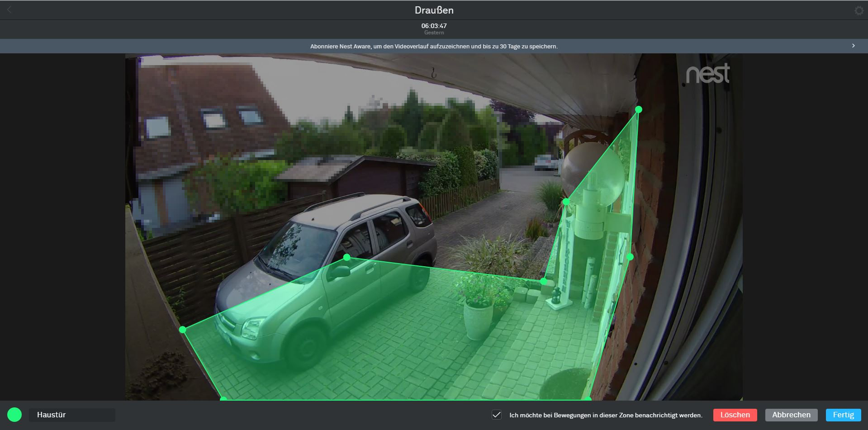Select zone handle at the left fence edge
The height and width of the screenshot is (430, 868).
183,330
